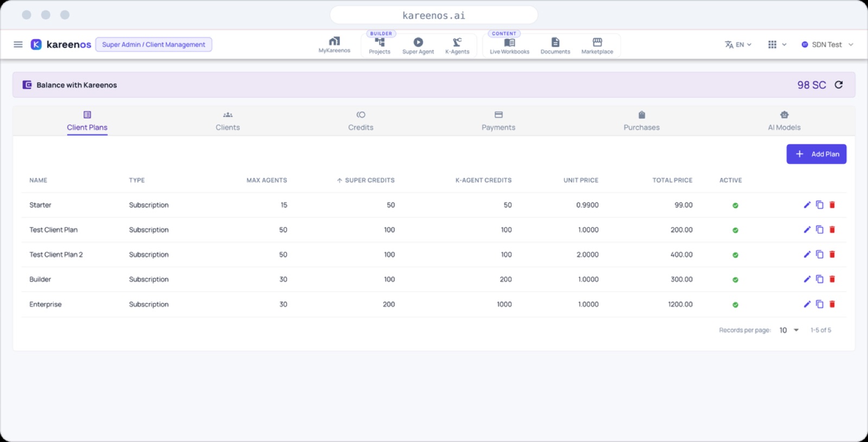The width and height of the screenshot is (868, 442).
Task: Open the hamburger menu icon
Action: 18,44
